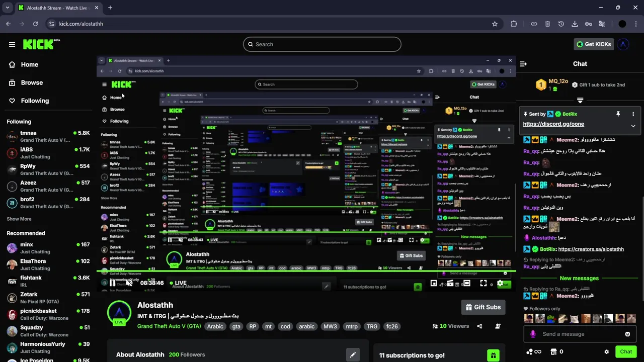Click the MW3 tag

point(330,326)
